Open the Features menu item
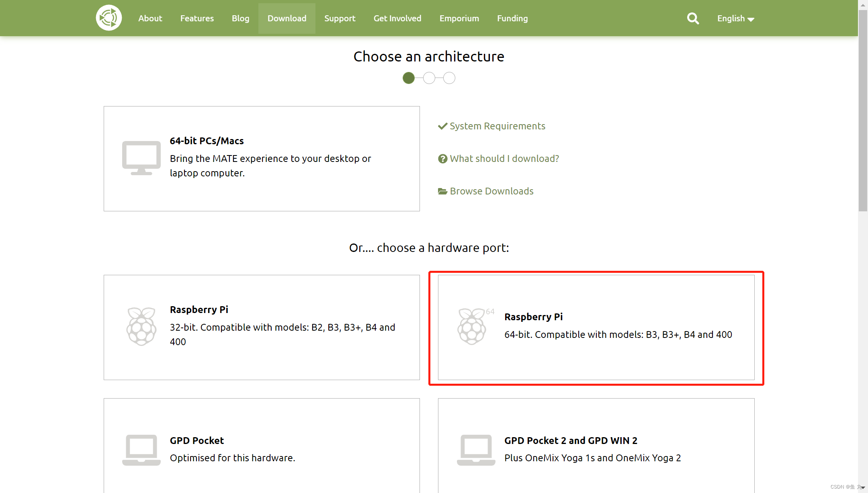Screen dimensions: 868x493 pyautogui.click(x=197, y=18)
